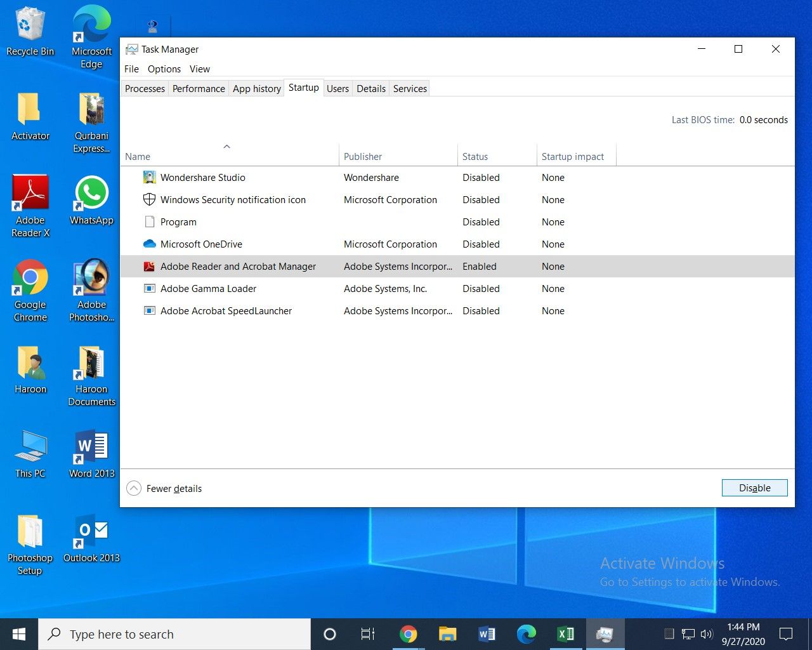Click the Windows Start button
Viewport: 812px width, 650px height.
click(19, 634)
